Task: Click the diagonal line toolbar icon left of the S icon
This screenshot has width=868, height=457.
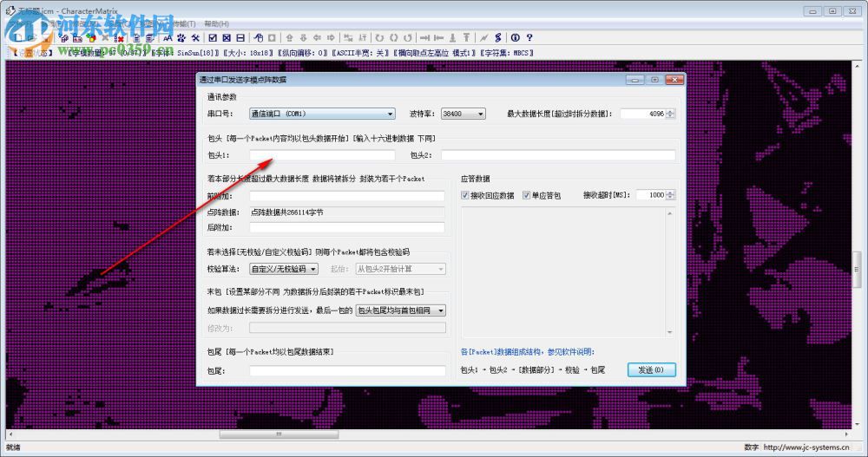Action: click(x=484, y=37)
